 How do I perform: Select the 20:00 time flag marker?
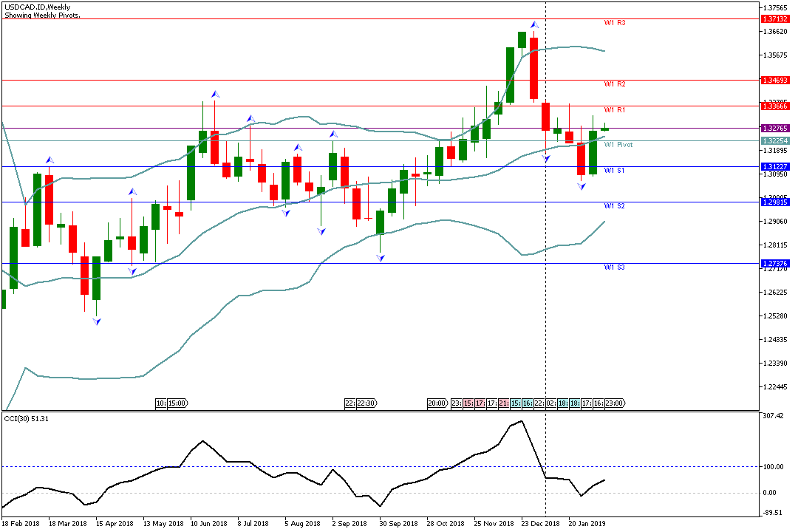click(437, 403)
